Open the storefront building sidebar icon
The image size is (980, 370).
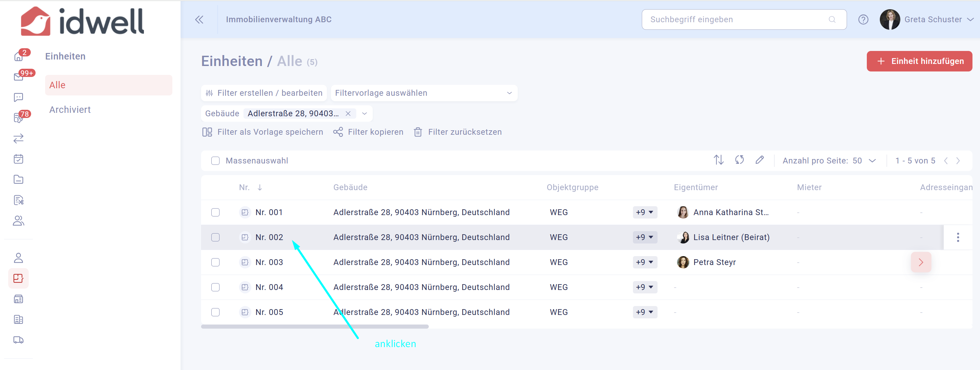[18, 299]
